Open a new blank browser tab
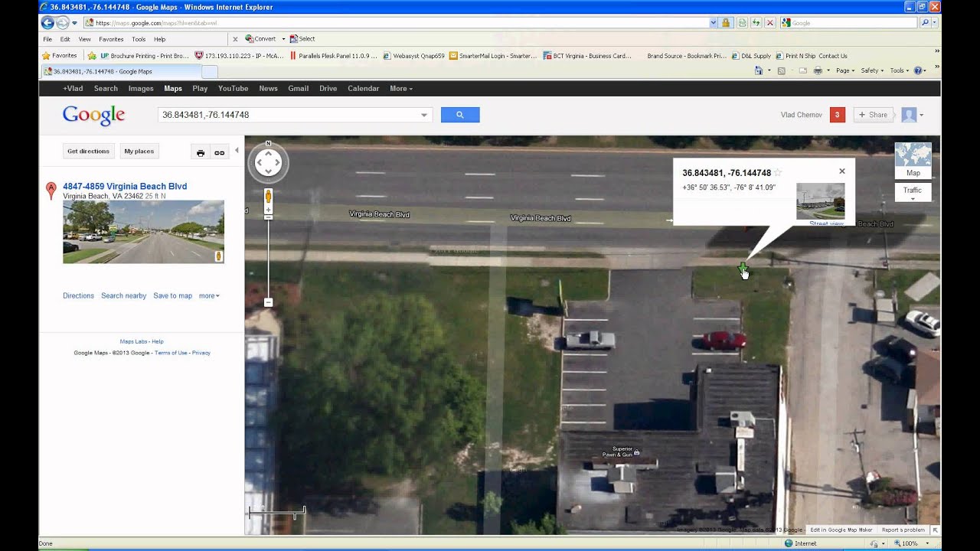The height and width of the screenshot is (551, 980). [210, 71]
